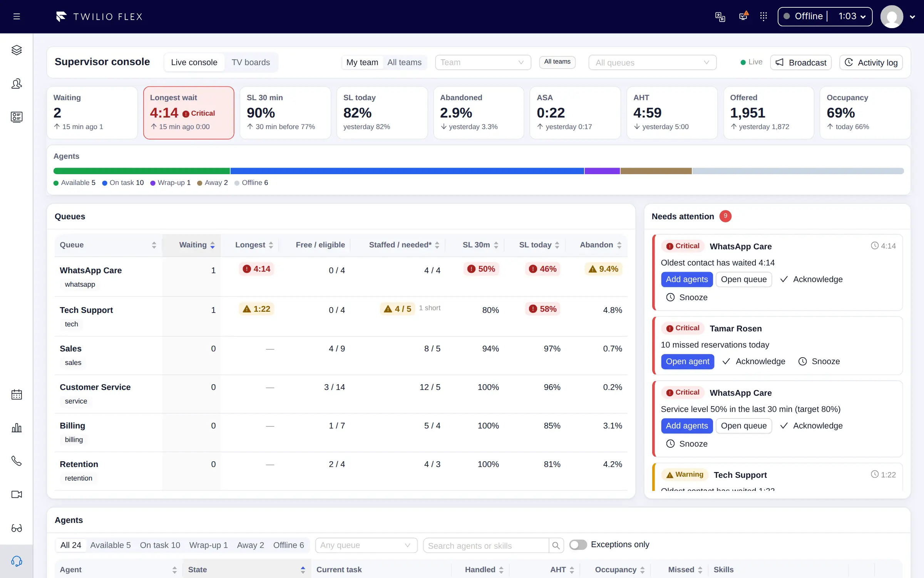Image resolution: width=924 pixels, height=578 pixels.
Task: Click the purple Wrap-up segment of agents bar
Action: pyautogui.click(x=602, y=171)
